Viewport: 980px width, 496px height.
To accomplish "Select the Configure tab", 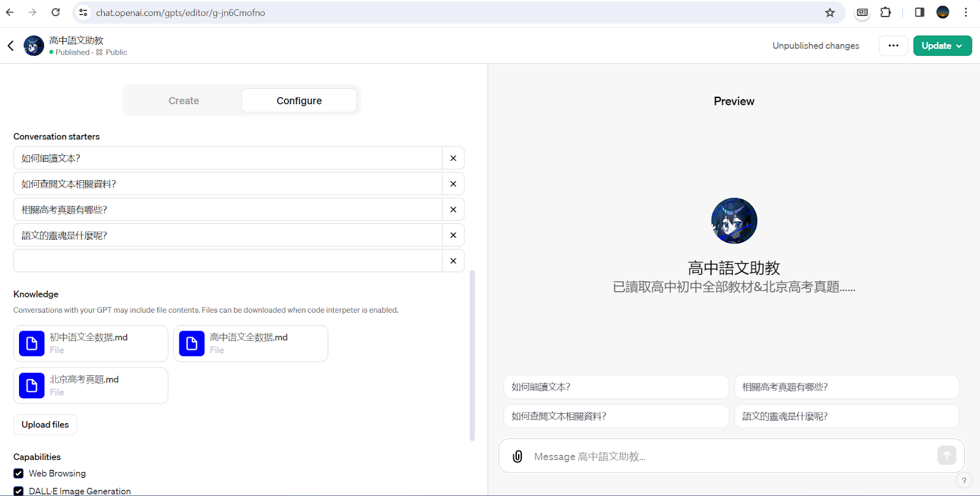I will (299, 101).
